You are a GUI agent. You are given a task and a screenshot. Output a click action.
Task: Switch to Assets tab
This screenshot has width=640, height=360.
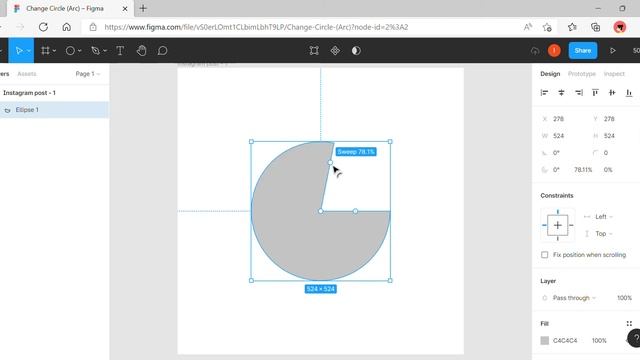tap(27, 74)
